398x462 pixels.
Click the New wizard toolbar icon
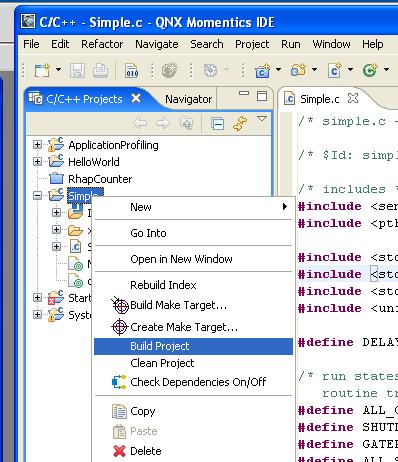coord(42,70)
